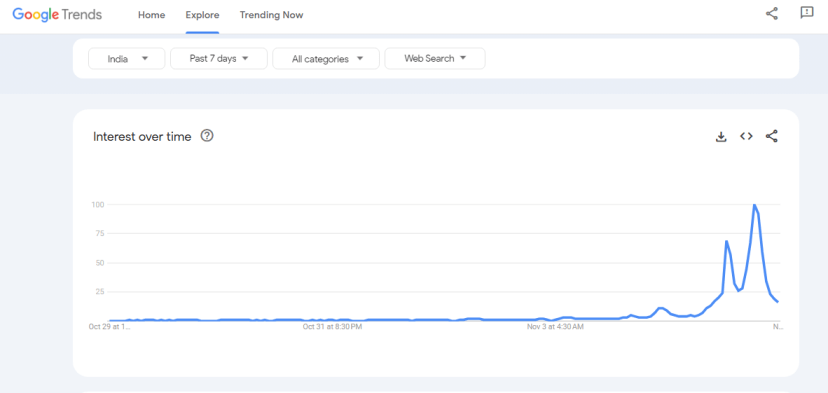Open the Web Search type dropdown
This screenshot has height=393, width=828.
pyautogui.click(x=435, y=59)
